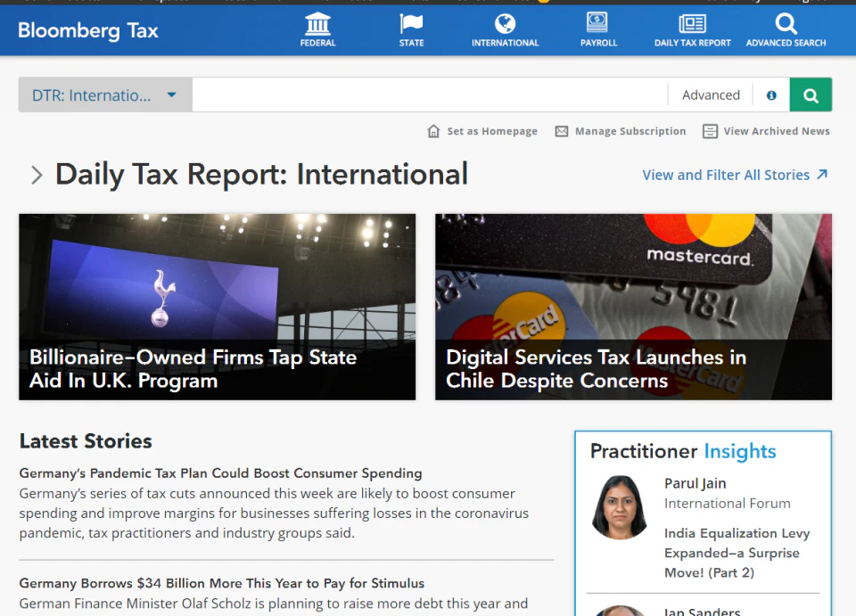Open the DTR: International scope dropdown
856x616 pixels.
pos(103,94)
